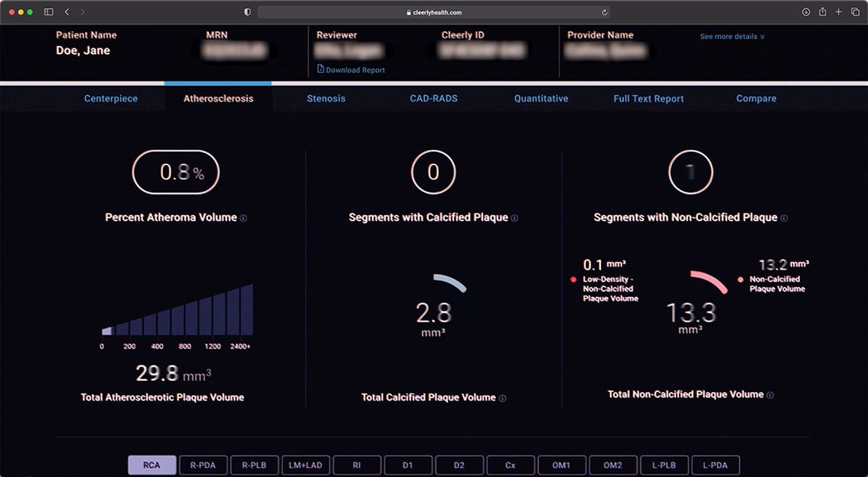Click info icon beside Total Calcified Plaque Volume
Image resolution: width=868 pixels, height=477 pixels.
pos(502,398)
